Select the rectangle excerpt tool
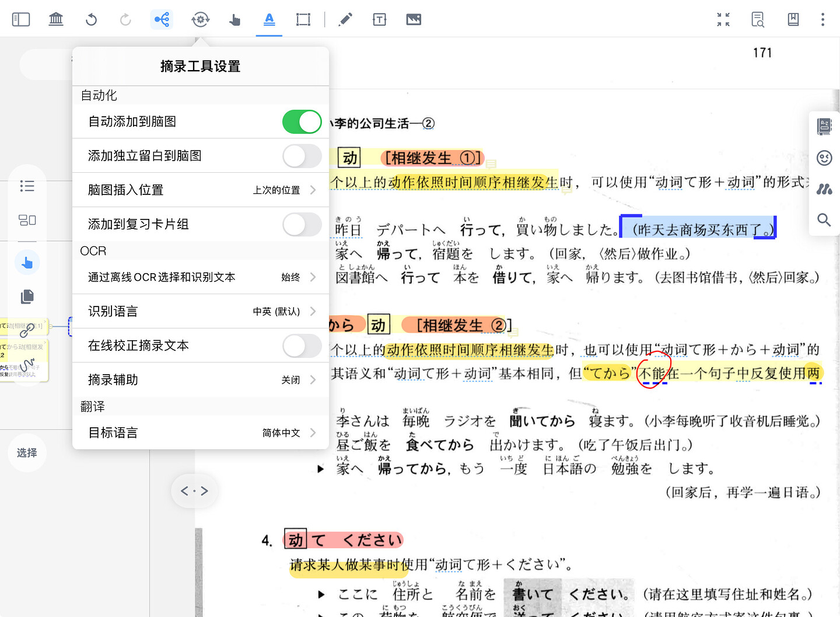The height and width of the screenshot is (617, 840). (x=303, y=19)
